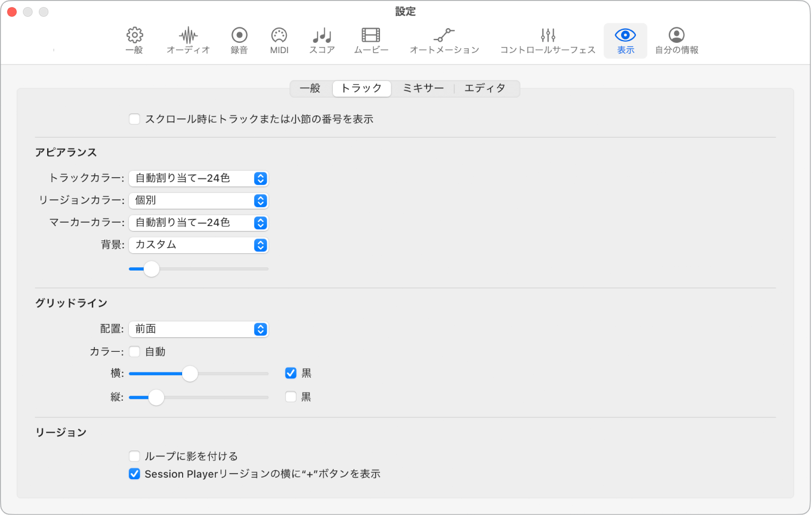Open the オーディオ waveform settings pane

tap(188, 41)
